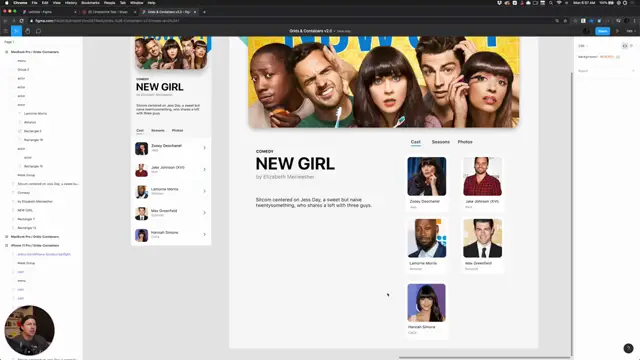Click the blue Share button
The height and width of the screenshot is (360, 640).
pos(602,31)
